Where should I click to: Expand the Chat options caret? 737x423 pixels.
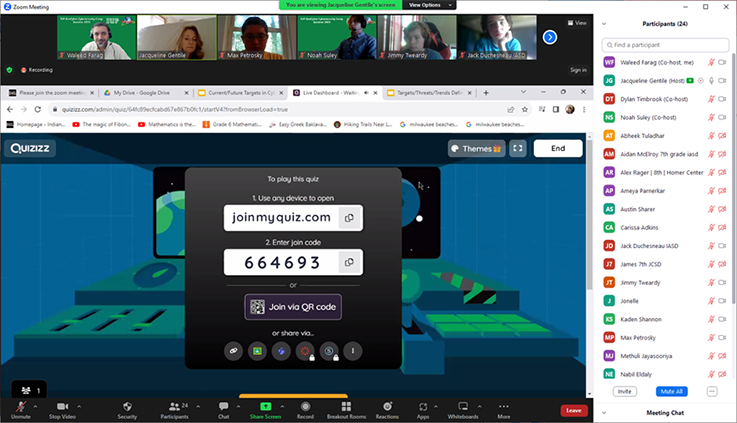point(238,406)
